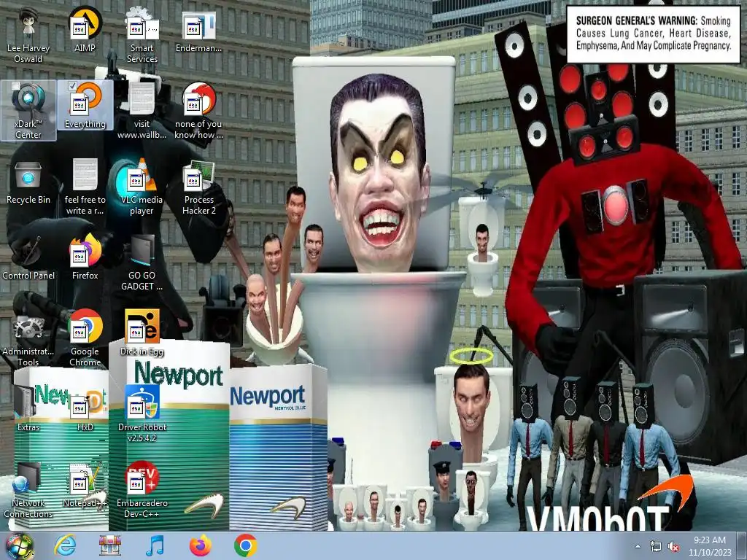747x560 pixels.
Task: Open the taskbar clock showing 9:23 AM
Action: pyautogui.click(x=709, y=545)
